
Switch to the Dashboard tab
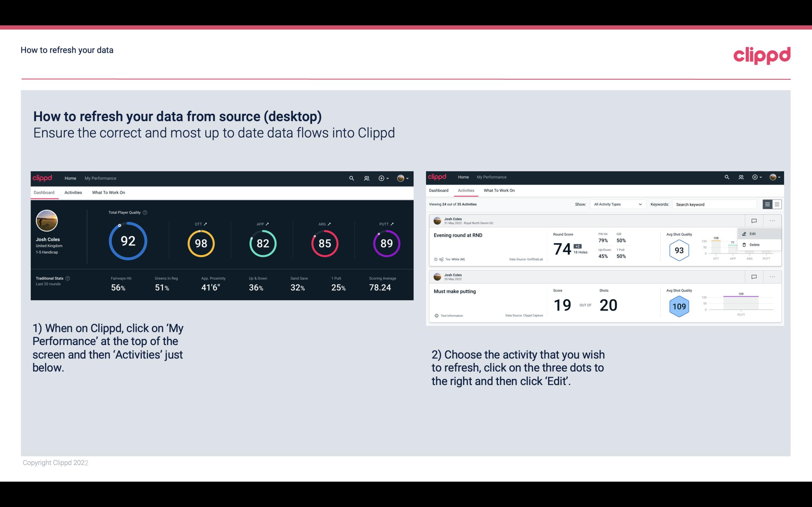pos(439,191)
